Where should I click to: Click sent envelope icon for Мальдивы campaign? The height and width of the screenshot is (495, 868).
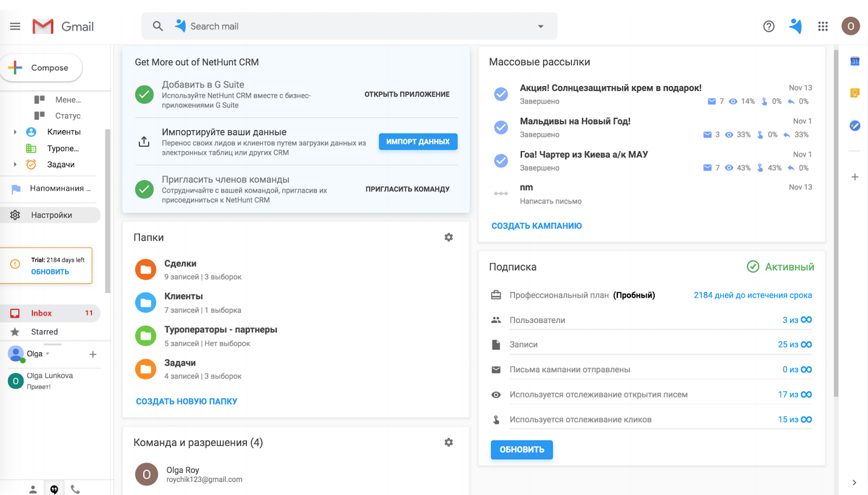pos(707,135)
